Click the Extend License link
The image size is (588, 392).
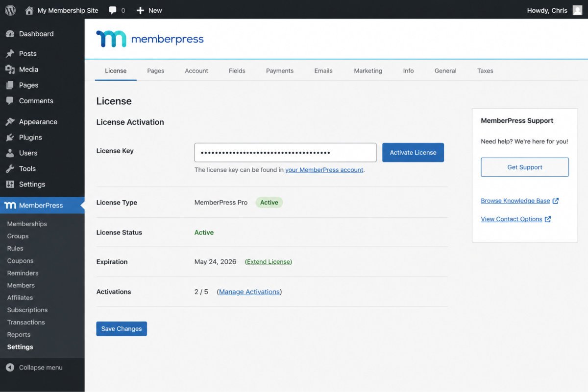point(269,262)
